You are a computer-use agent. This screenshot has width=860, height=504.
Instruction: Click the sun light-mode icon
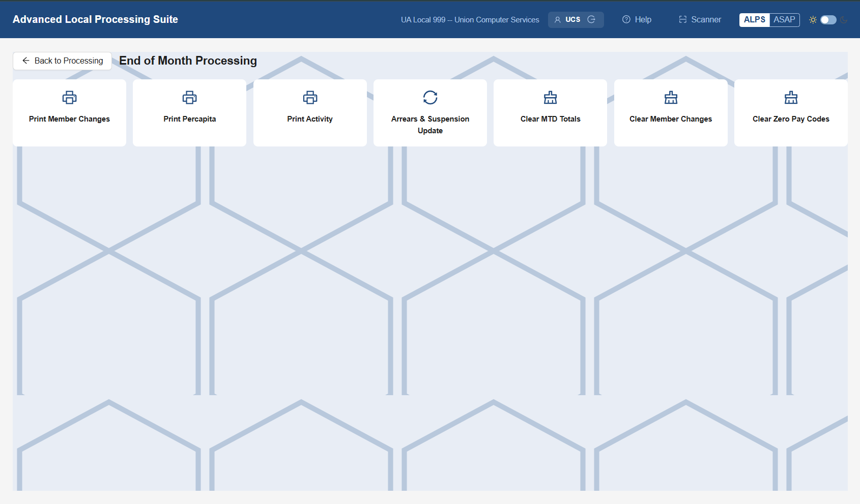pos(813,20)
